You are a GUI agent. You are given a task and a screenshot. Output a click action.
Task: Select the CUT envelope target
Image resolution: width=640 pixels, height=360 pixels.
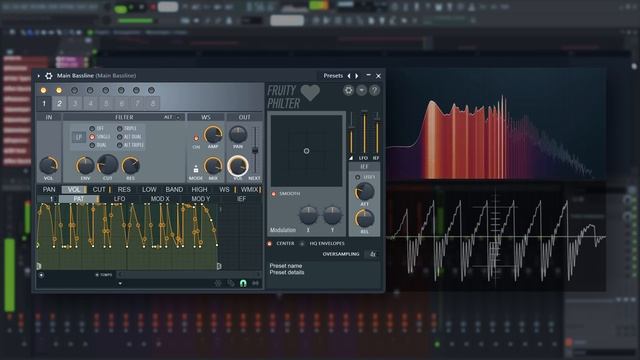(99, 190)
